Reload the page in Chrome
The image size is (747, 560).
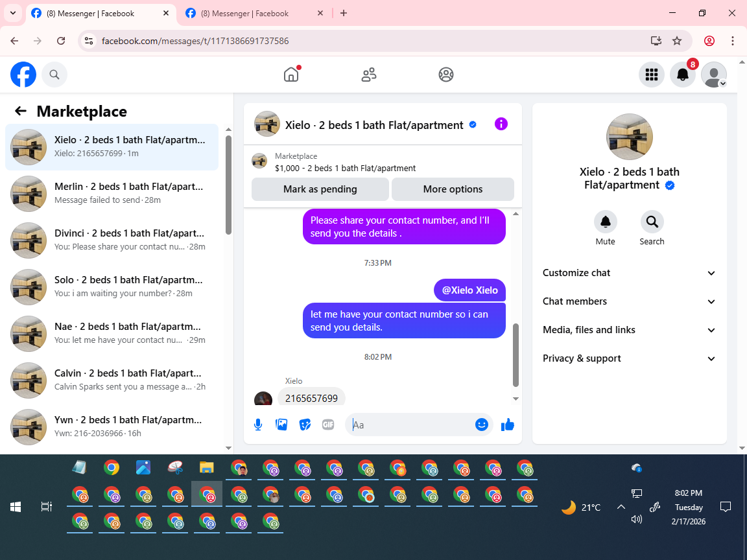(61, 41)
